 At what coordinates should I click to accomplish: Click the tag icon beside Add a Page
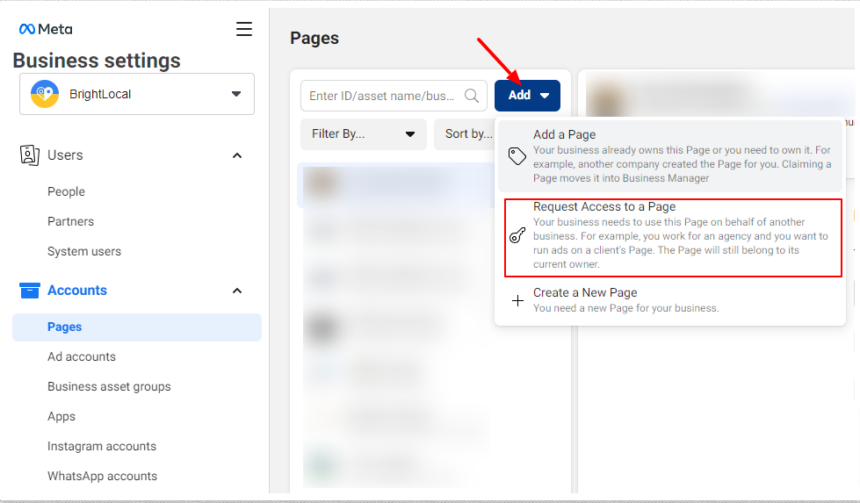click(x=517, y=156)
